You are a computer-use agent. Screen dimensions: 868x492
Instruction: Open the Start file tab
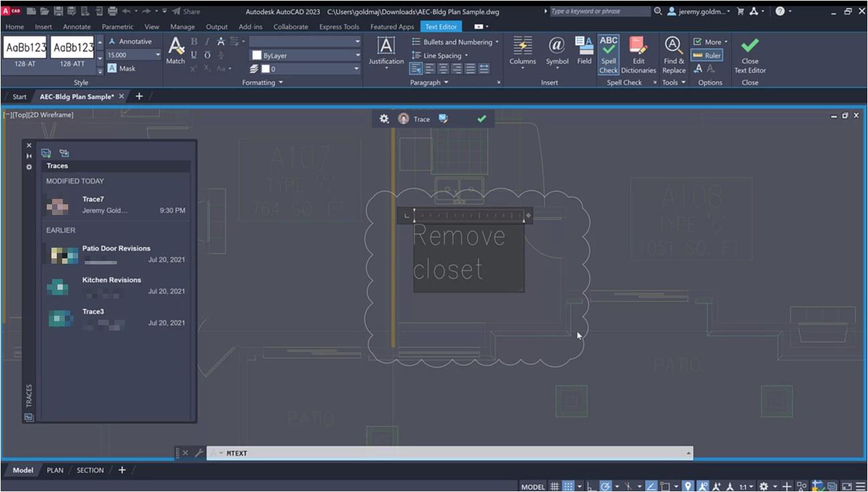click(19, 96)
